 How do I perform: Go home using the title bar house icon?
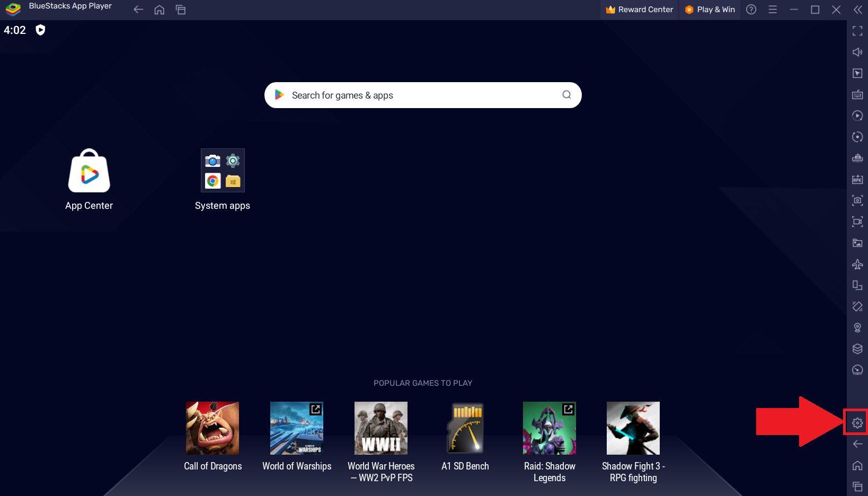point(160,10)
